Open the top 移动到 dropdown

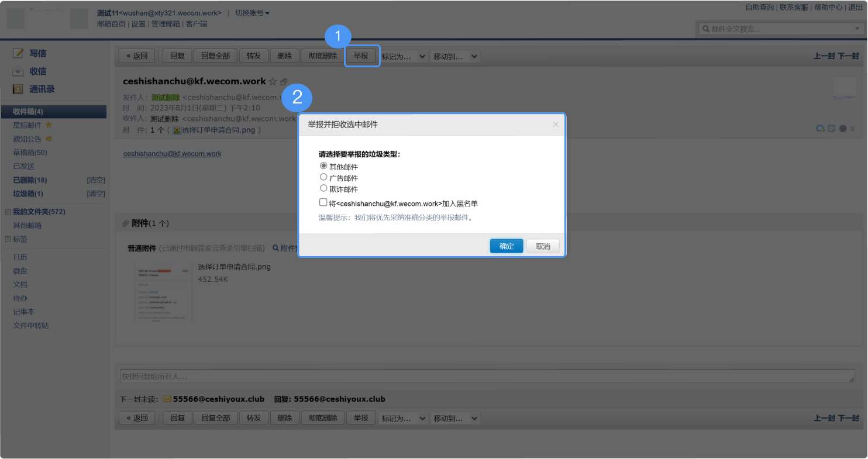[454, 56]
